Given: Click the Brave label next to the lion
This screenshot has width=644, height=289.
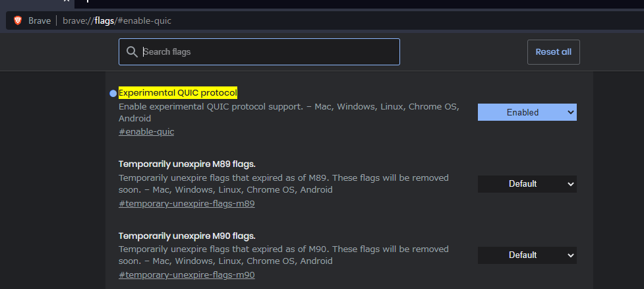Looking at the screenshot, I should (x=40, y=20).
